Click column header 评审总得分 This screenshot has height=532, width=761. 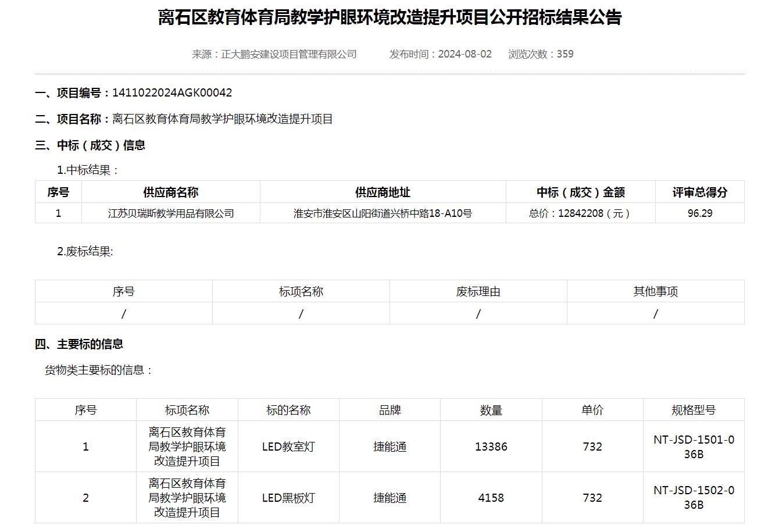coord(700,192)
